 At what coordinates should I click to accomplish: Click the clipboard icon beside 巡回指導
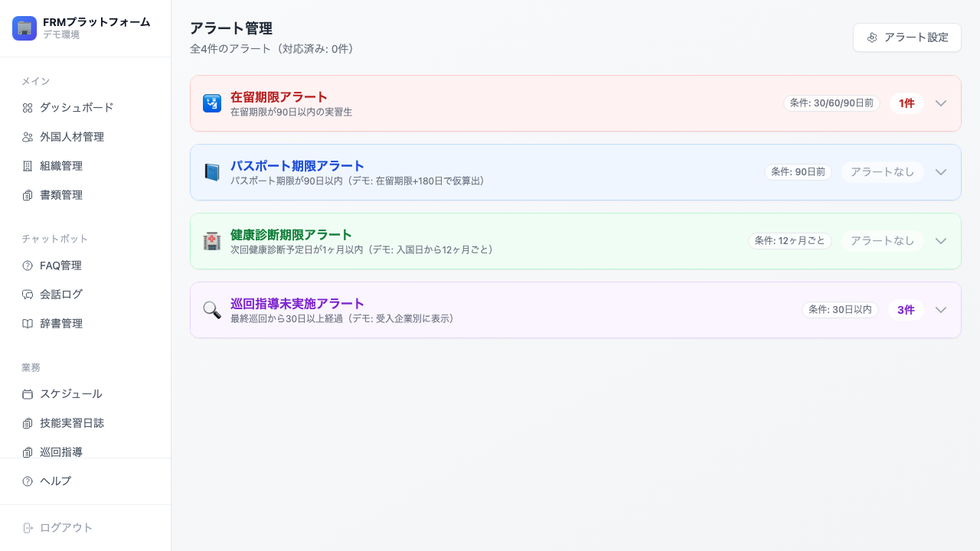pyautogui.click(x=28, y=452)
